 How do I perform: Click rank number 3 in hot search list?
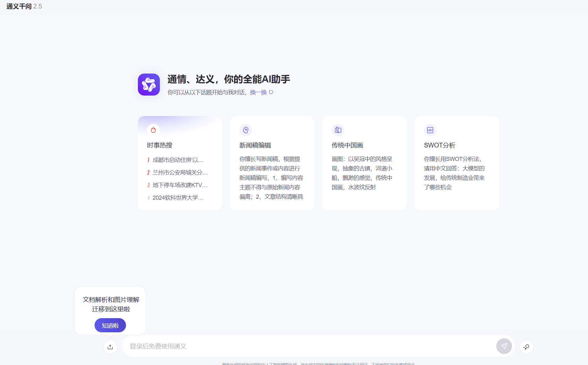(148, 185)
